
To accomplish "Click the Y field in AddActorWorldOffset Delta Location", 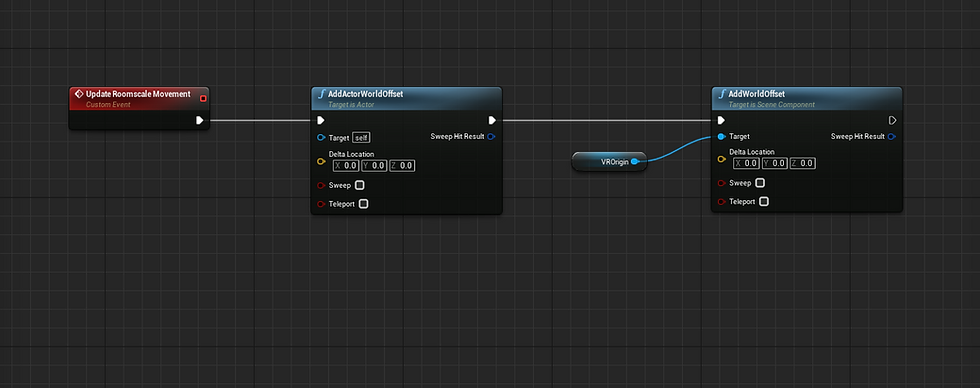I will (x=374, y=166).
